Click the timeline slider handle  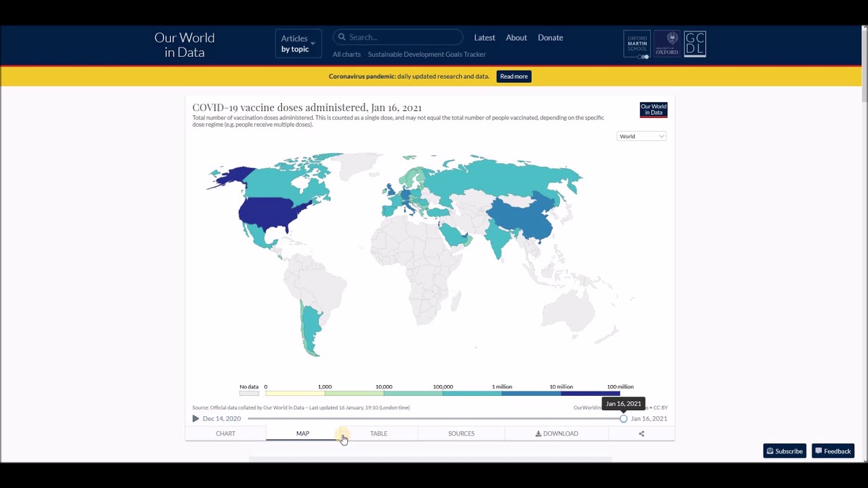pos(623,419)
